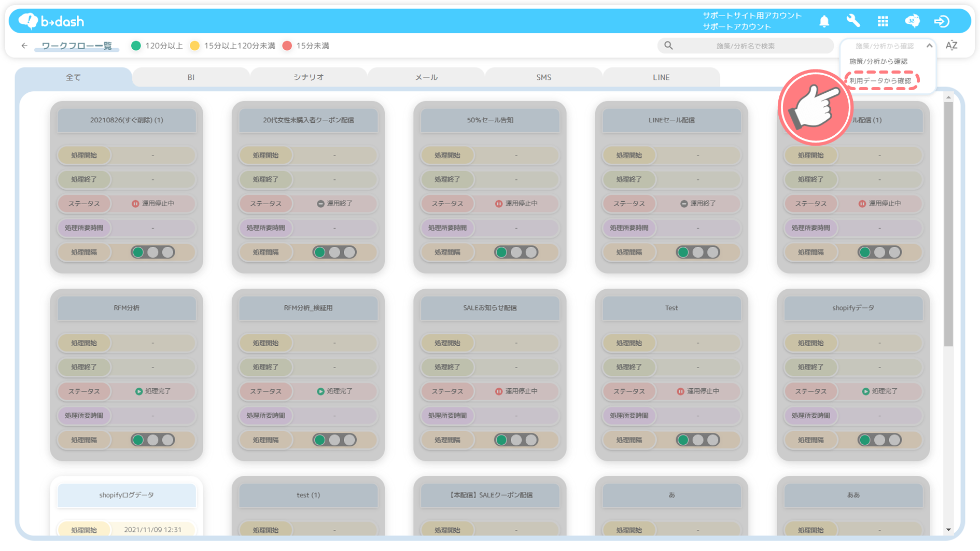Click the search magnifier icon

click(669, 46)
